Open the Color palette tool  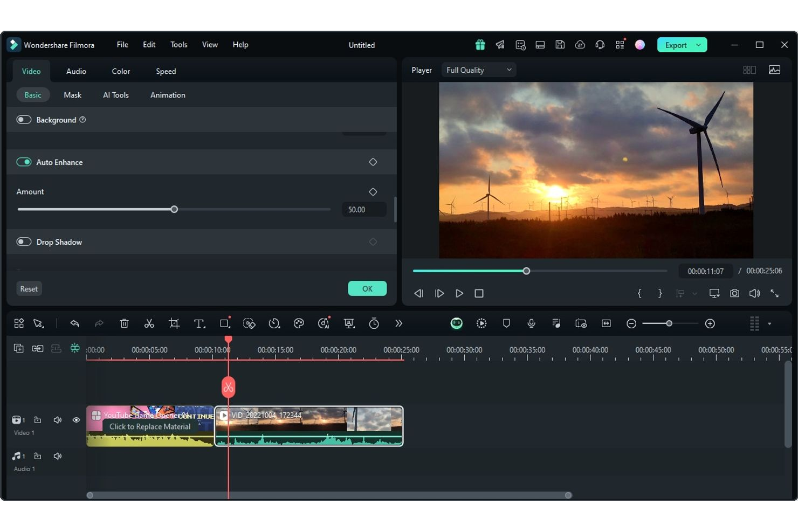pyautogui.click(x=299, y=323)
